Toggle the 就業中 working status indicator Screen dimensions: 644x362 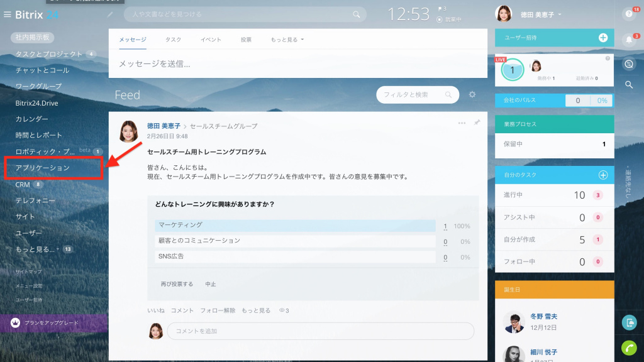(x=449, y=19)
